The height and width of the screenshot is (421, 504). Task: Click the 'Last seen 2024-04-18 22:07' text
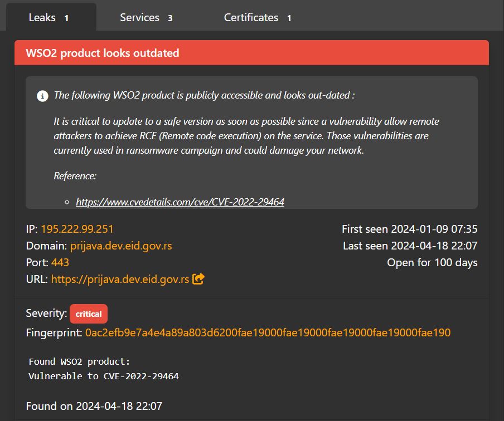(x=410, y=246)
